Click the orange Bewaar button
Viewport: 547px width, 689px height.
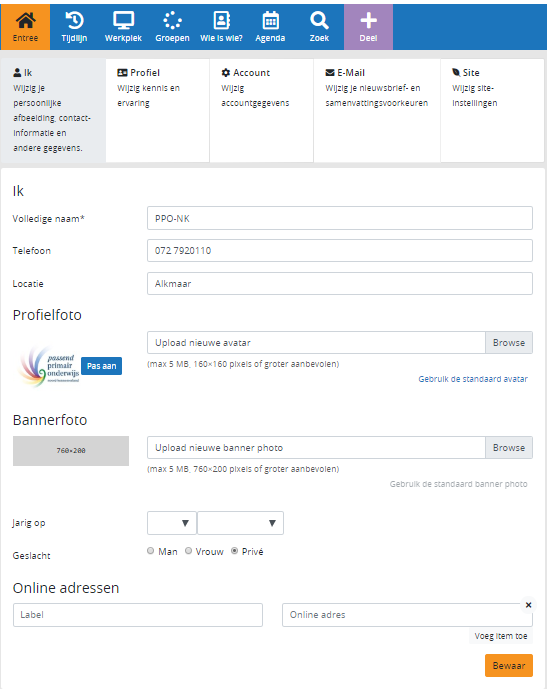click(509, 665)
